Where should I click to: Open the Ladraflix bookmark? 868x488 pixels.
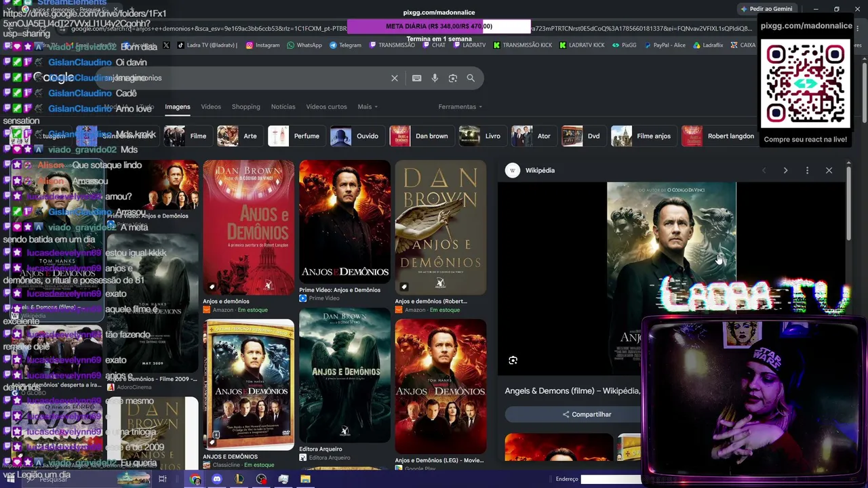coord(708,45)
